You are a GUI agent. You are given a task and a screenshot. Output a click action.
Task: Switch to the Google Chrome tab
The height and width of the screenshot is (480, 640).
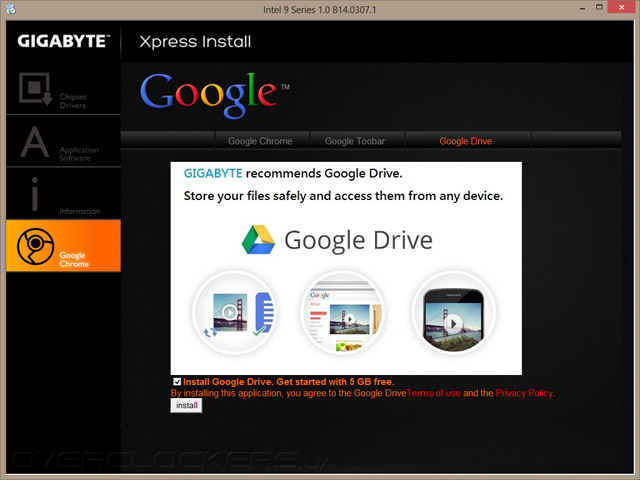point(260,141)
